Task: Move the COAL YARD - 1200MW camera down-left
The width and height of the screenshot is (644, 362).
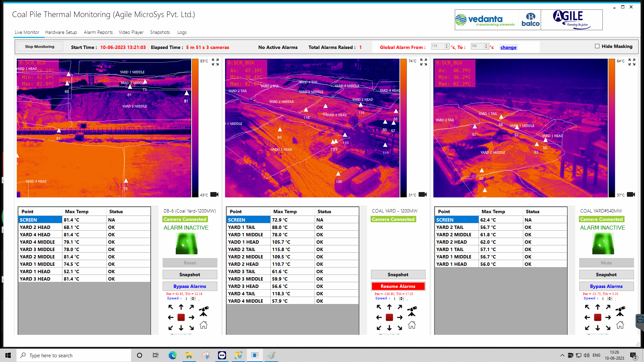Action: (x=379, y=328)
